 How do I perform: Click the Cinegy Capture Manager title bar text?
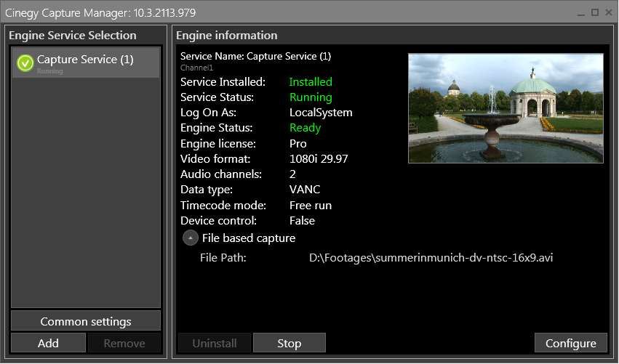(x=100, y=13)
